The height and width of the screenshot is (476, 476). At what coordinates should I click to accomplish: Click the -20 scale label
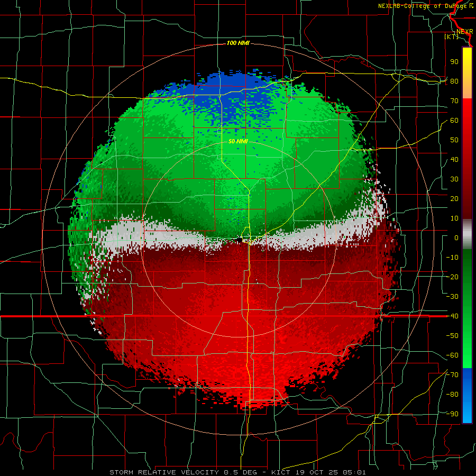tap(452, 277)
